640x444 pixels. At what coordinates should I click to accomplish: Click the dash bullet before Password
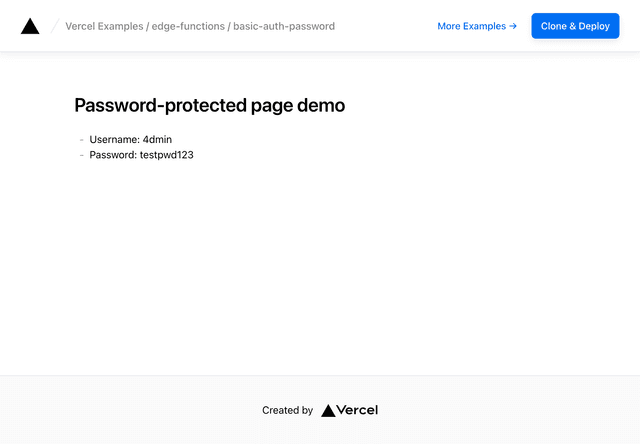pyautogui.click(x=81, y=155)
